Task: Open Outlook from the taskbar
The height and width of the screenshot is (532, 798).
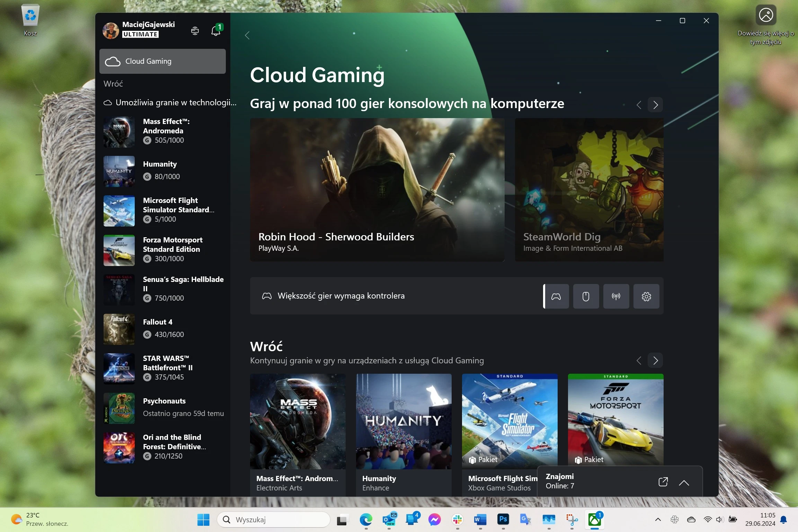Action: pyautogui.click(x=389, y=520)
